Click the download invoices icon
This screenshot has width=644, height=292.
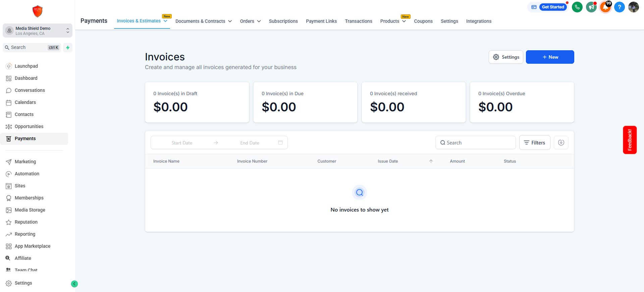coord(561,142)
